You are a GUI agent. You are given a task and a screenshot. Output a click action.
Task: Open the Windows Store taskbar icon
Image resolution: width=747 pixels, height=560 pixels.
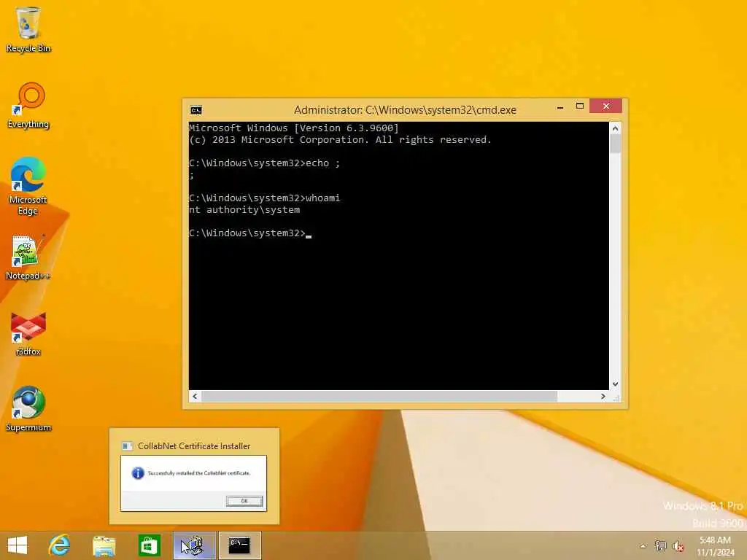click(149, 545)
